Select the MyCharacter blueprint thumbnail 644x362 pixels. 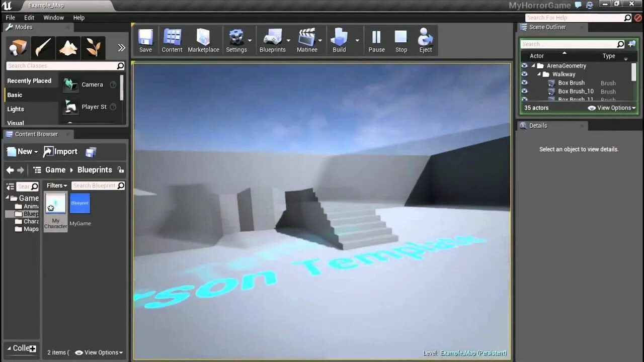click(55, 212)
